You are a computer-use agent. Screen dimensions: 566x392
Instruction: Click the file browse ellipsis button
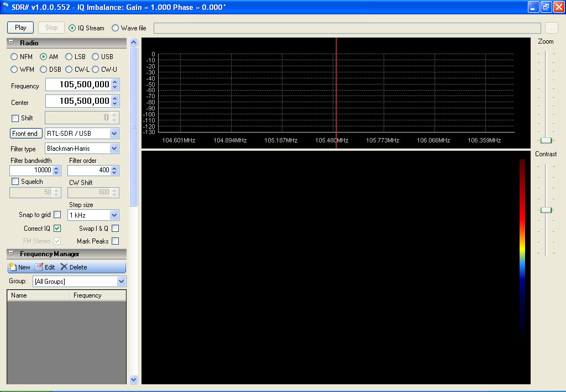click(551, 28)
